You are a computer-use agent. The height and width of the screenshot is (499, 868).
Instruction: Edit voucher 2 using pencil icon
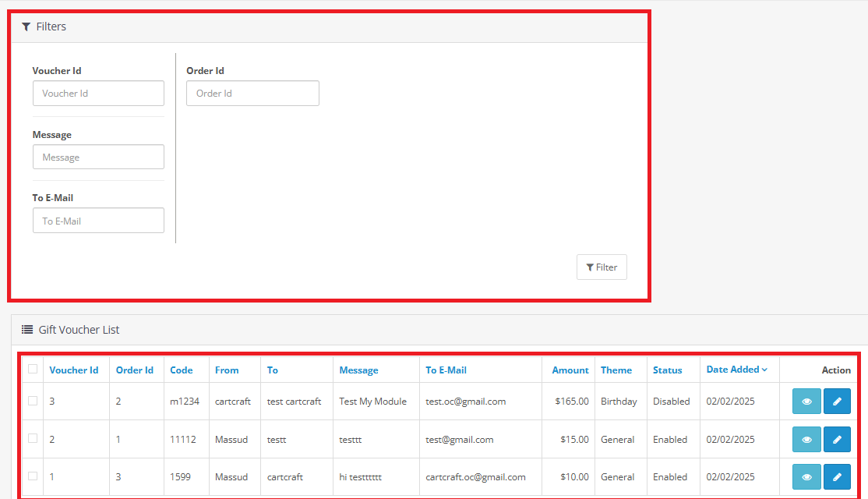click(837, 440)
